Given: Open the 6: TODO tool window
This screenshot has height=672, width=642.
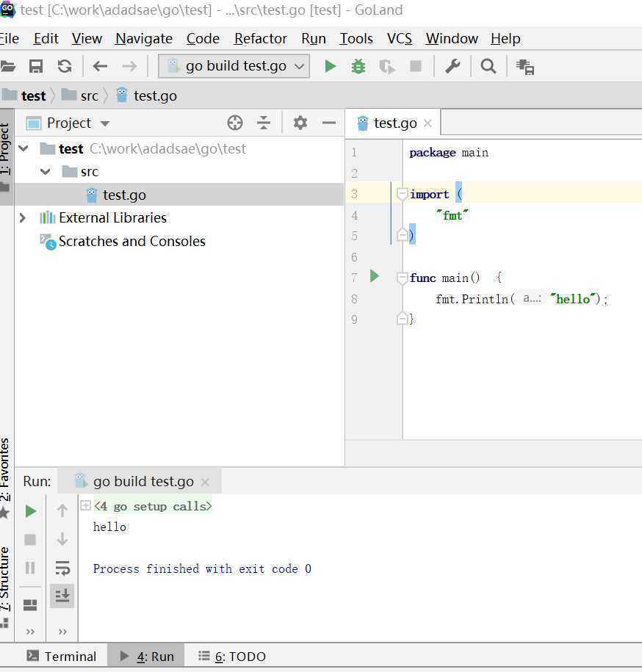Looking at the screenshot, I should click(x=232, y=656).
